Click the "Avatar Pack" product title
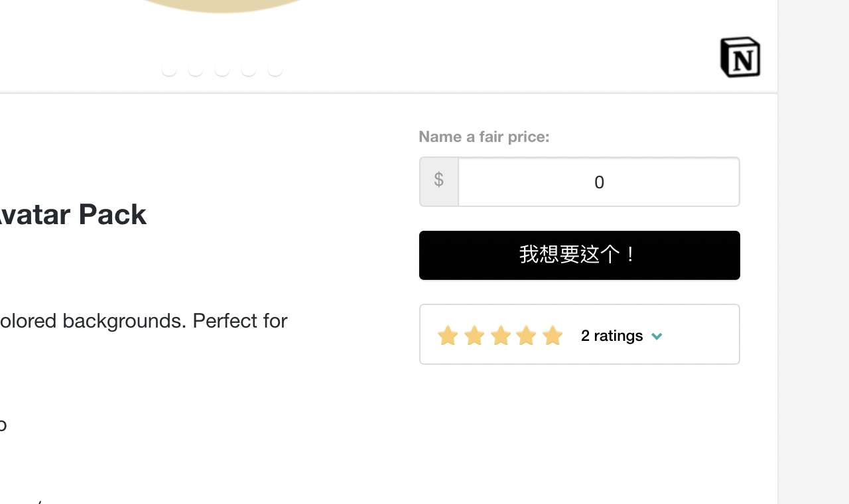The width and height of the screenshot is (849, 504). pyautogui.click(x=72, y=215)
